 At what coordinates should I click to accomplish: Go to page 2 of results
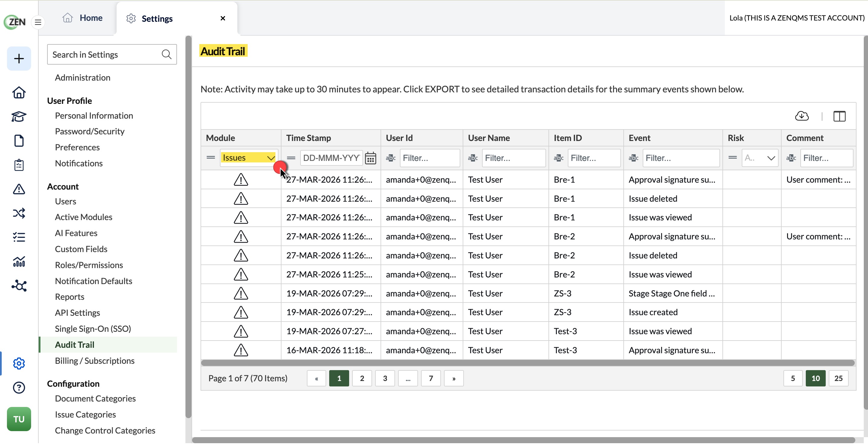(362, 378)
